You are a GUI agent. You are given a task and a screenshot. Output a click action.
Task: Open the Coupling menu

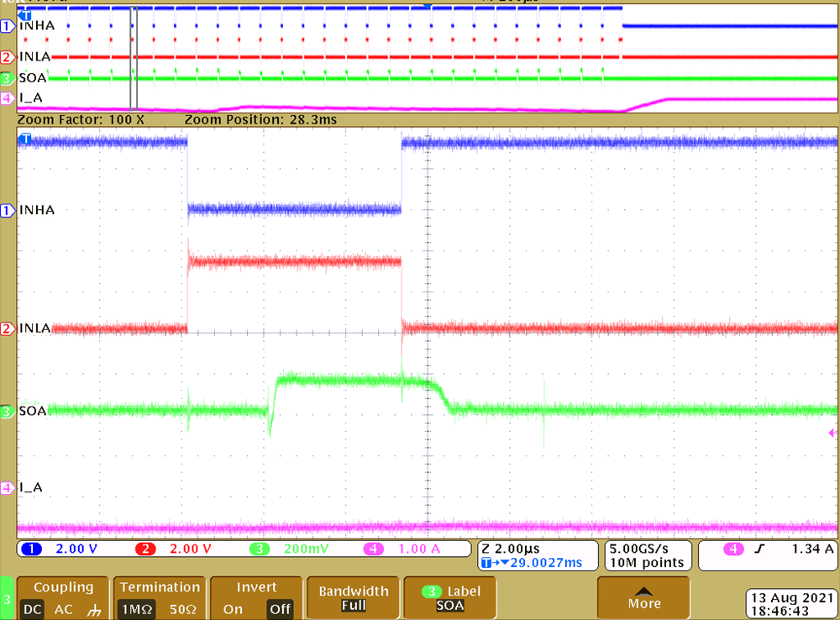coord(63,586)
